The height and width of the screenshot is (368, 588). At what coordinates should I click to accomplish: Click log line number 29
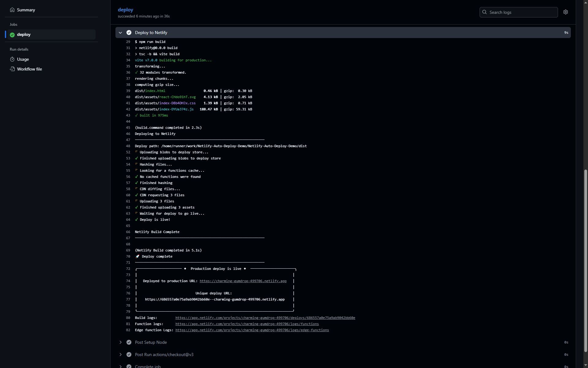click(x=128, y=42)
